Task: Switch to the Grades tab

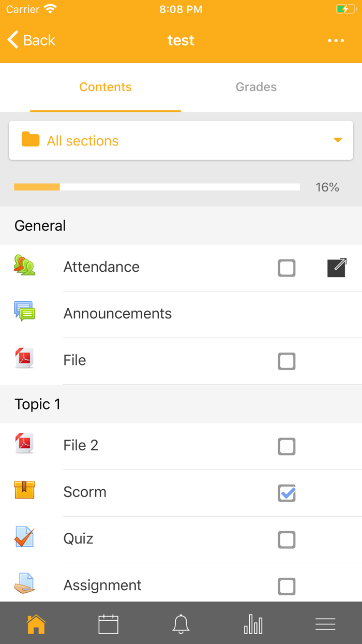Action: (x=256, y=87)
